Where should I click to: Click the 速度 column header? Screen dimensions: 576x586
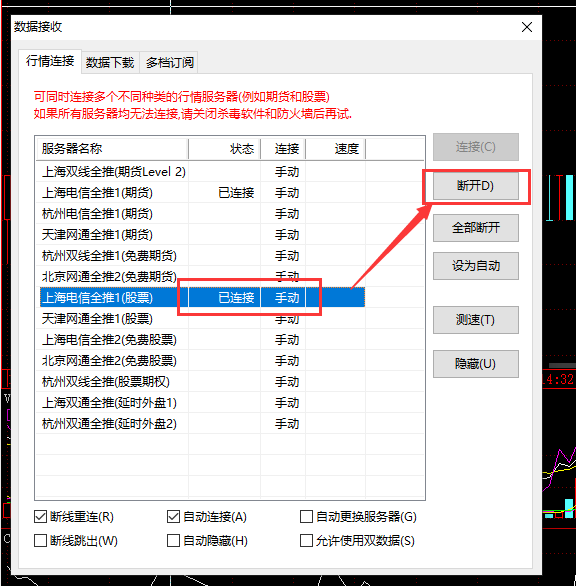[336, 149]
